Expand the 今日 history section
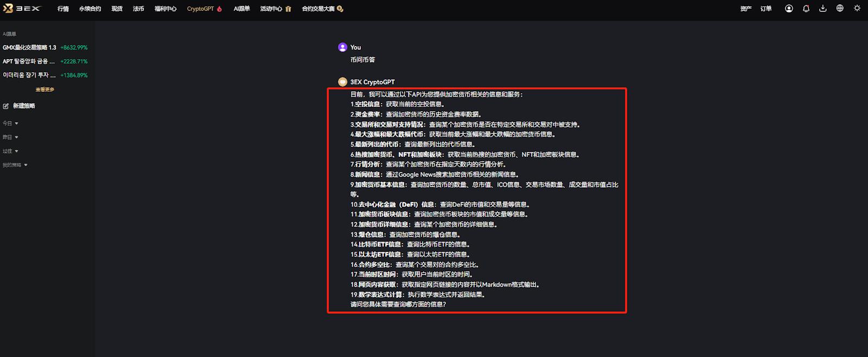Viewport: 868px width, 357px height. pyautogui.click(x=10, y=124)
